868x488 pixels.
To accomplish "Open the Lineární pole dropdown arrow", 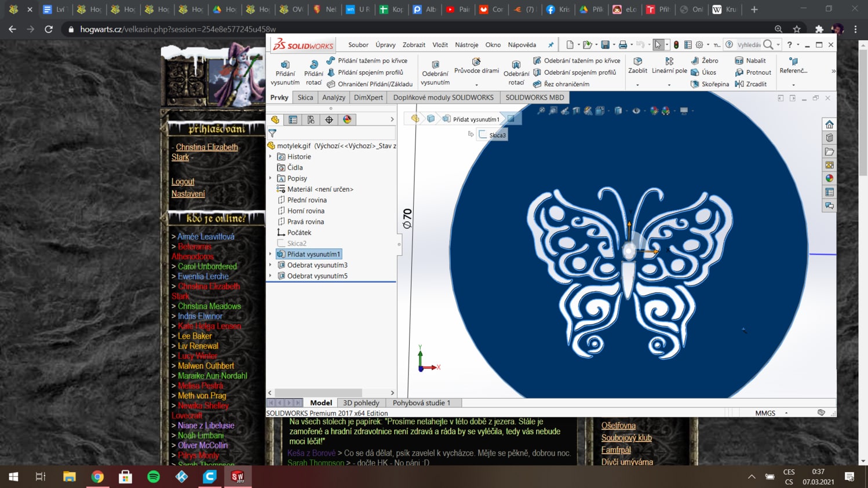I will click(669, 85).
